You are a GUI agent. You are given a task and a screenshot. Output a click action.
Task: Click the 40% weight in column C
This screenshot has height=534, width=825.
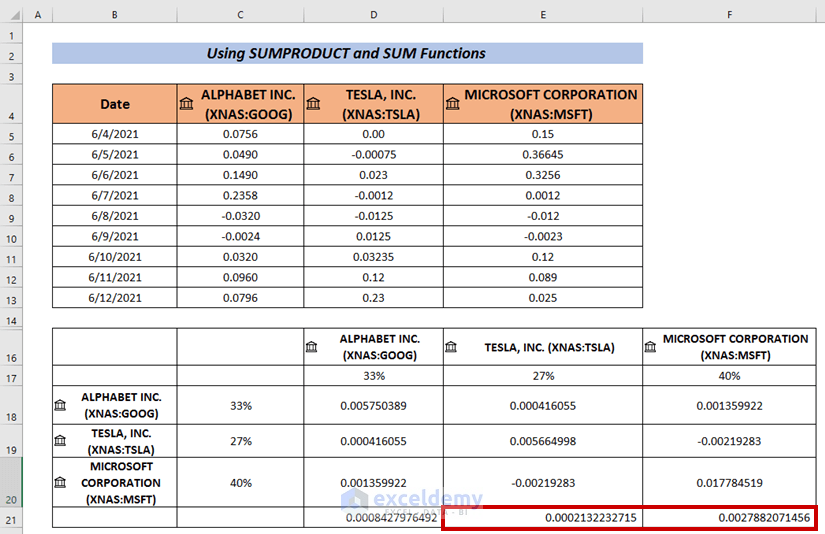240,482
